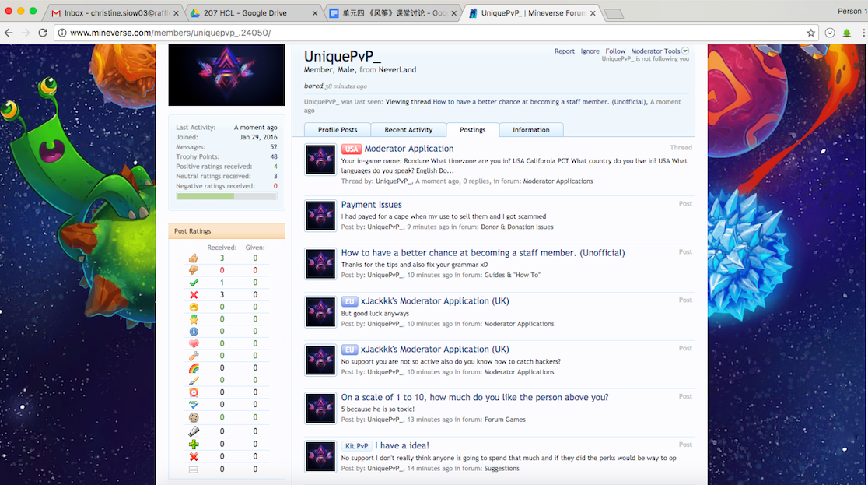868x485 pixels.
Task: Click the green plus rating icon
Action: coord(193,444)
